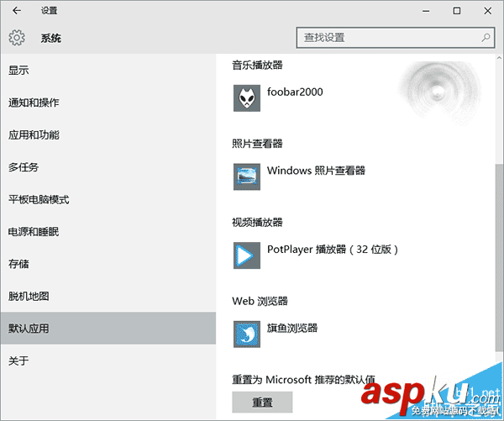Screen dimensions: 504x421
Task: Click the foobar2000 alien icon
Action: click(247, 98)
